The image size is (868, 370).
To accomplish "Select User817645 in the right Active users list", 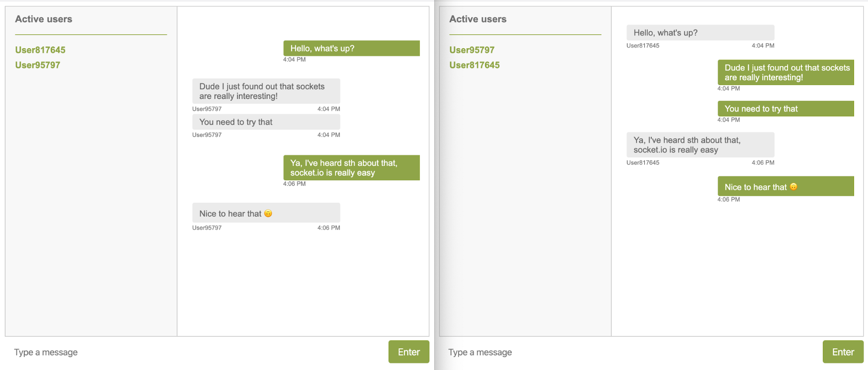I will click(474, 65).
